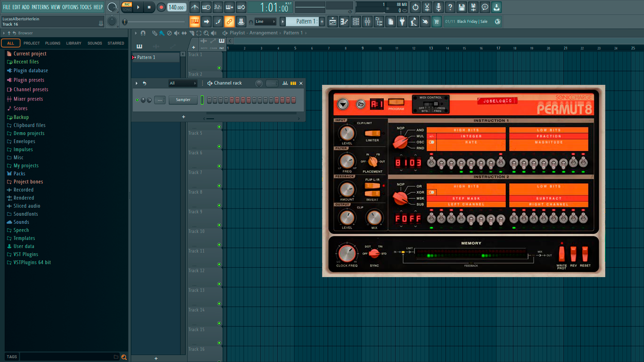
Task: Select Pattern 1 in the pattern picker
Action: point(155,58)
